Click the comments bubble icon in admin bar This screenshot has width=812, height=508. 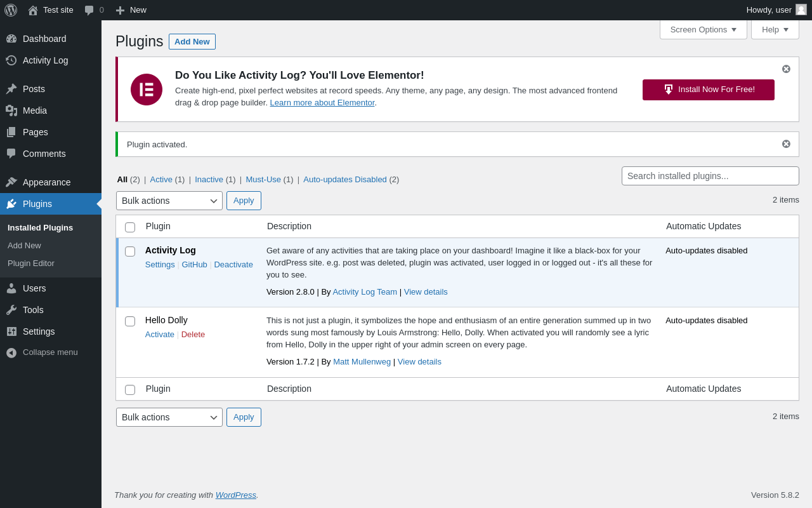[x=89, y=10]
